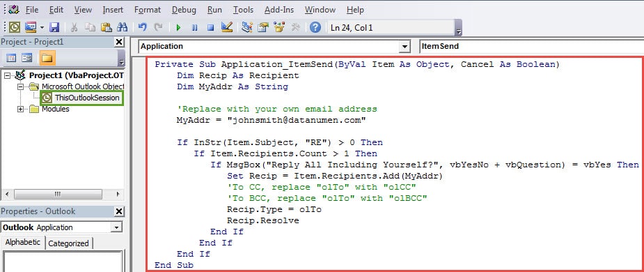Click the Cut scissors icon
The image size is (644, 272).
(x=74, y=28)
